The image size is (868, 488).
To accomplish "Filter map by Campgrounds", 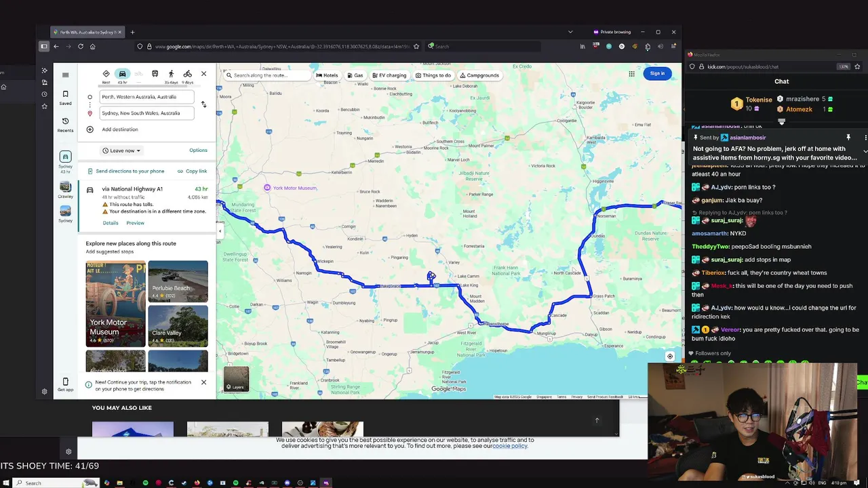I will pyautogui.click(x=479, y=75).
